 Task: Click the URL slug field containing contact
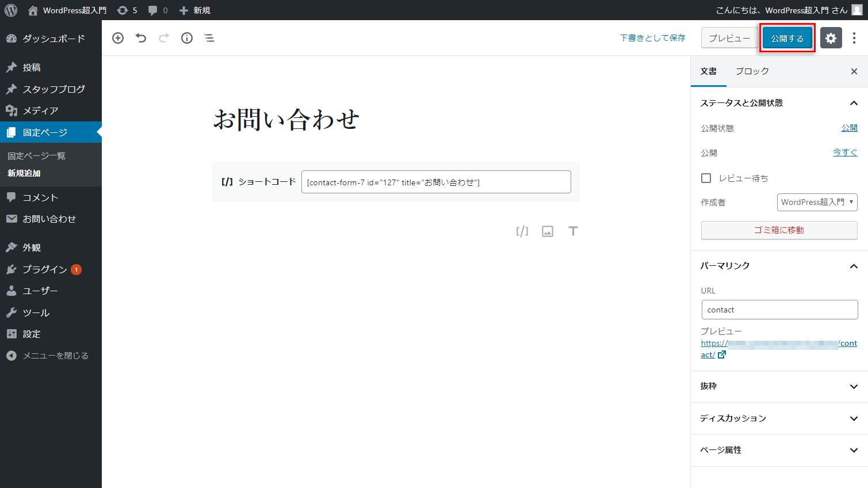pos(779,310)
